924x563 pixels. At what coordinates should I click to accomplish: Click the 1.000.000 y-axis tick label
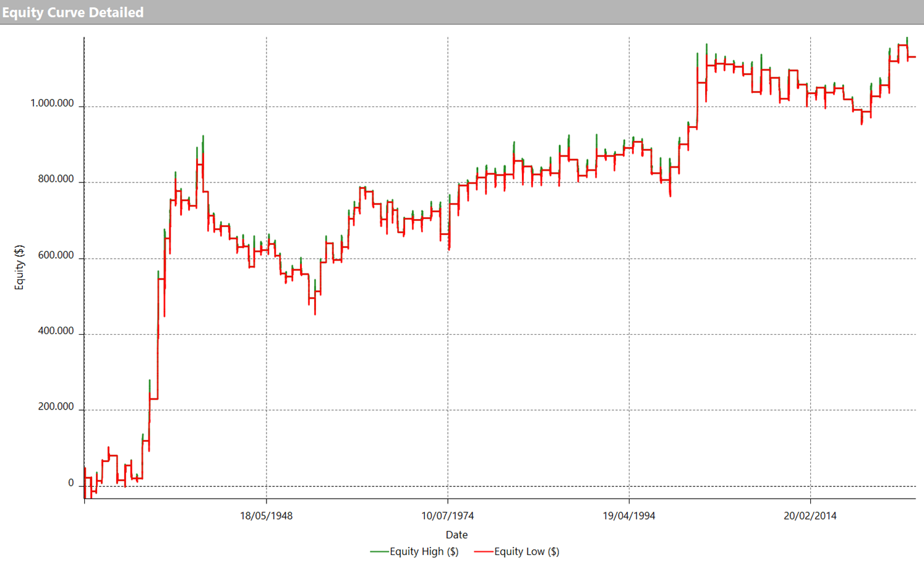point(52,103)
